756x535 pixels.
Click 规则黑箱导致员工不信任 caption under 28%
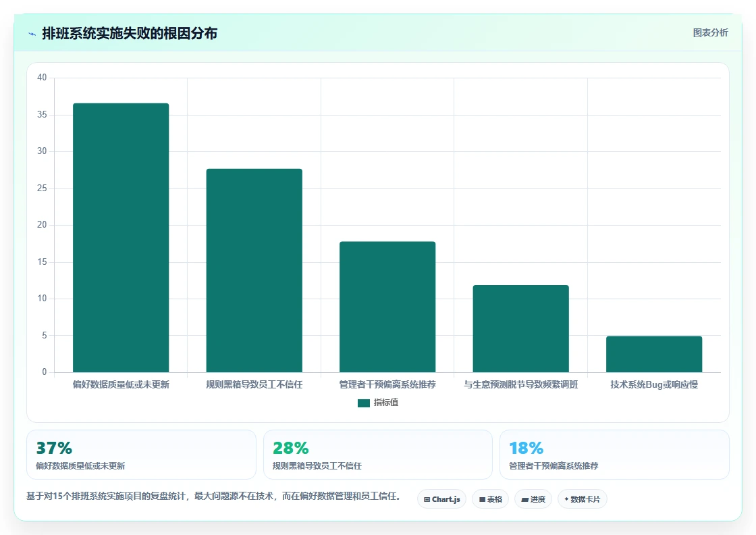[317, 466]
